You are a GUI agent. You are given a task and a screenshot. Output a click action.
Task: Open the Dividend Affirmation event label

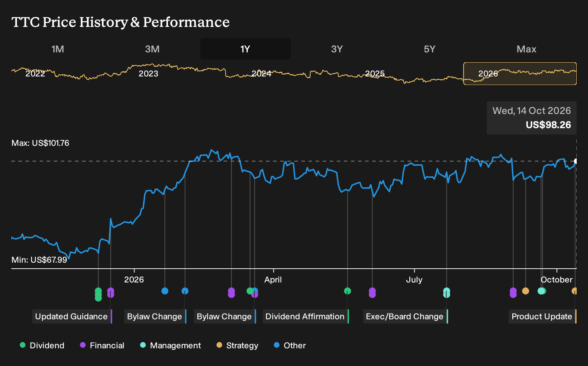[306, 316]
